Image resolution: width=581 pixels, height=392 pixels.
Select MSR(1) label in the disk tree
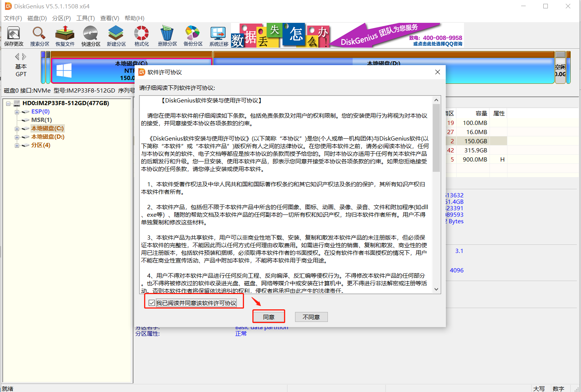coord(42,120)
